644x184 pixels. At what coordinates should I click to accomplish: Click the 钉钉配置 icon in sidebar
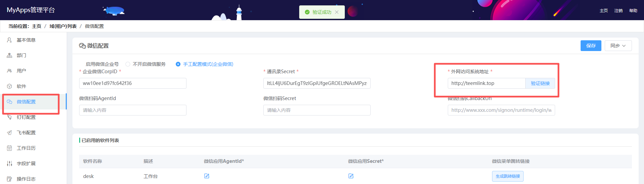[x=9, y=117]
